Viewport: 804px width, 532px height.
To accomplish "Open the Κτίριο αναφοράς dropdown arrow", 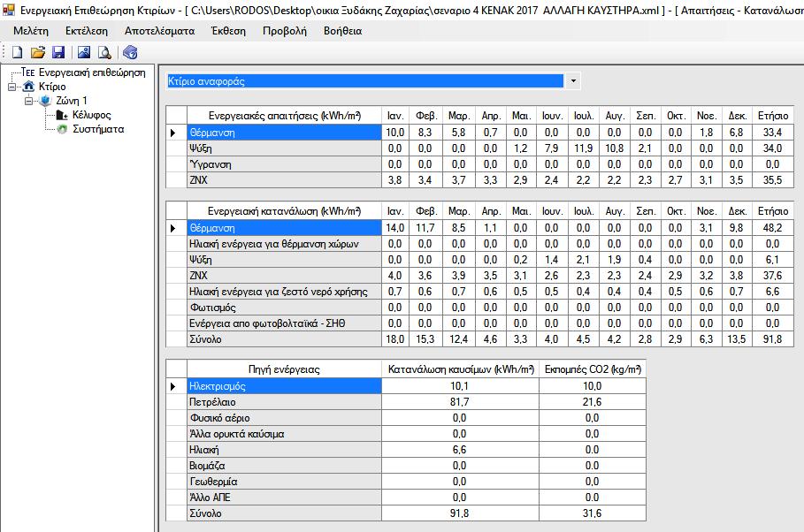I will point(573,81).
